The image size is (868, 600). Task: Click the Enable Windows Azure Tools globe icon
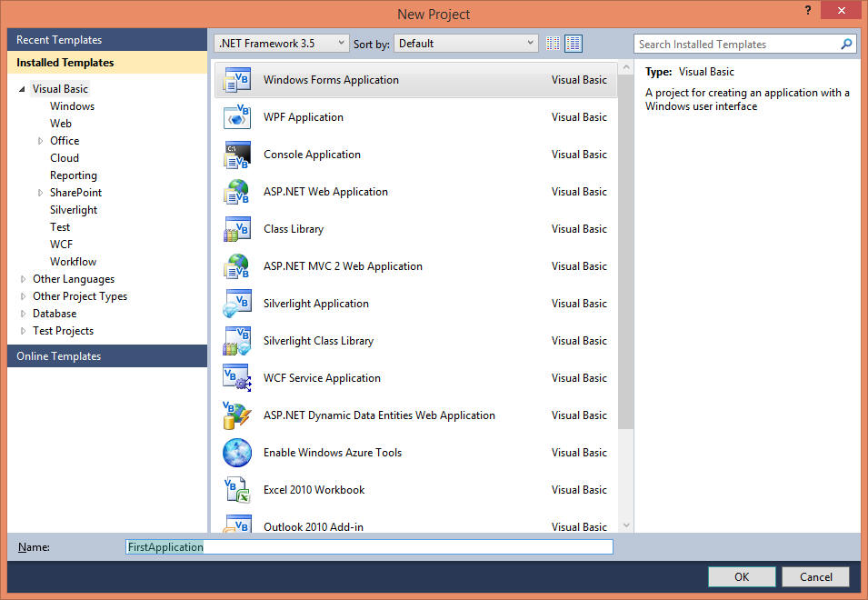click(x=237, y=453)
